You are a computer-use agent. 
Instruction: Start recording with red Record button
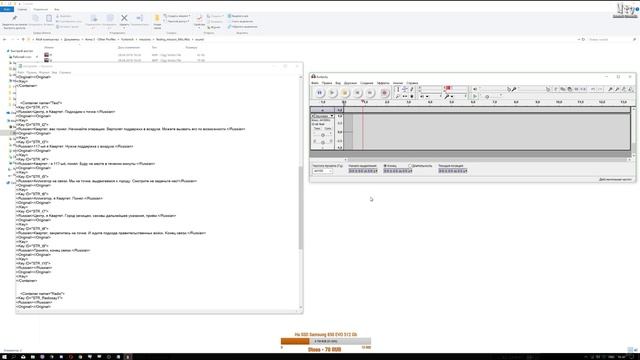(384, 93)
